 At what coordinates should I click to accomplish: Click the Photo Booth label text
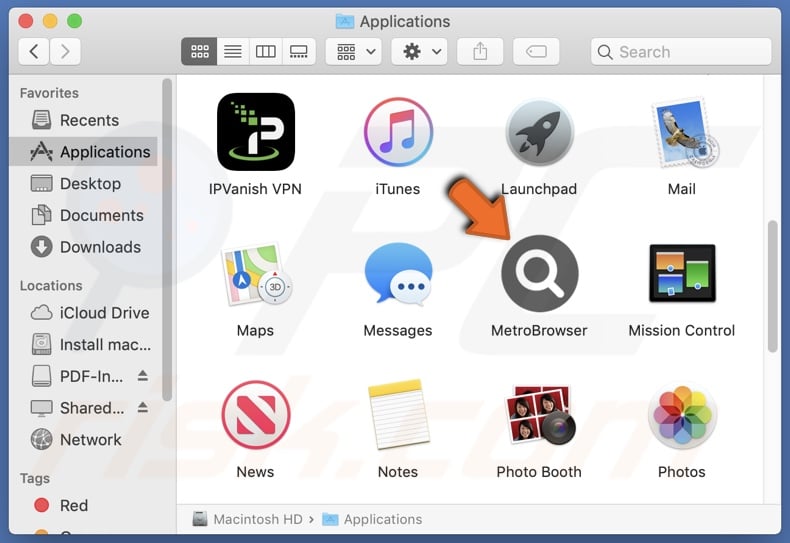[x=539, y=472]
